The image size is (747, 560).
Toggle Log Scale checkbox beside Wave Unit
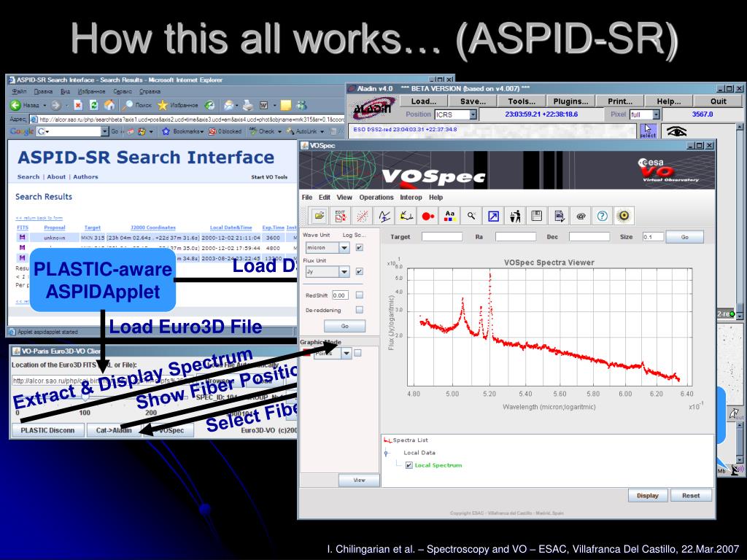pyautogui.click(x=359, y=248)
